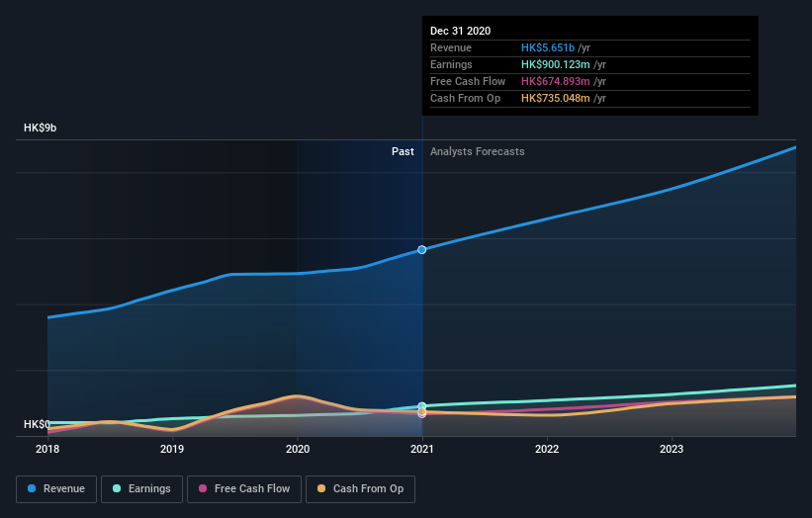Click the Past section label

403,151
